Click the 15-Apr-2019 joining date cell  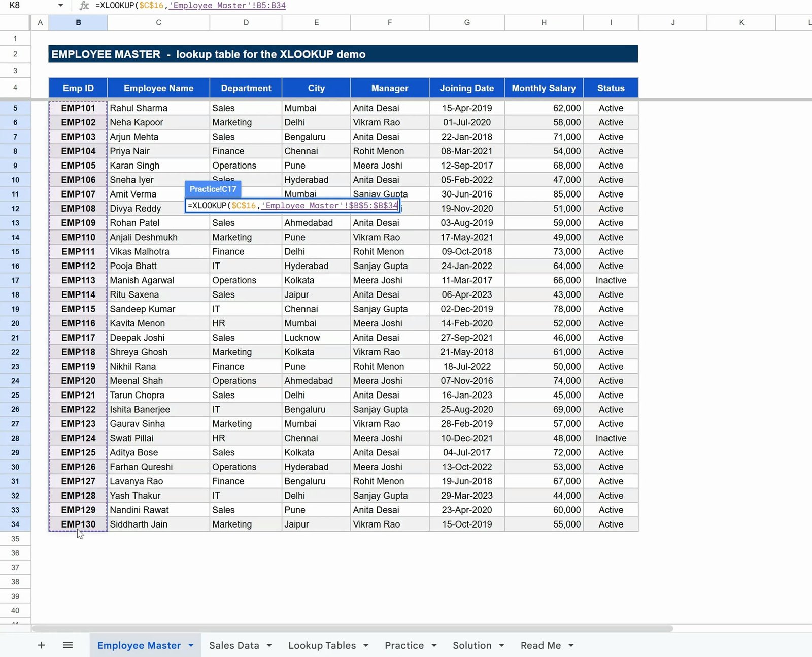(x=467, y=108)
